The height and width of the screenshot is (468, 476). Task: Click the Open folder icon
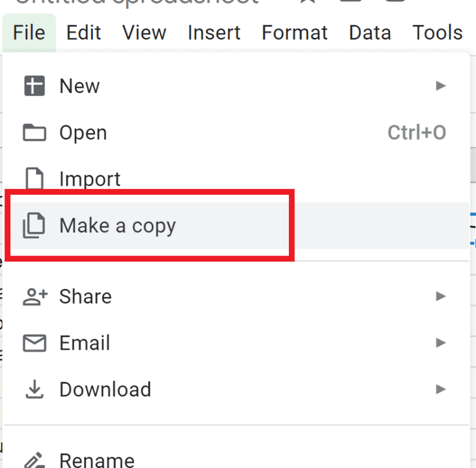pyautogui.click(x=34, y=133)
